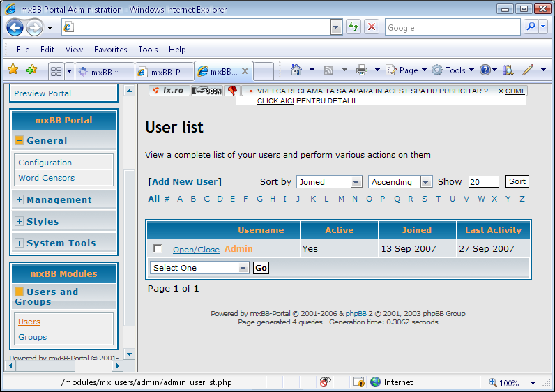Open the Tools menu in menu bar
The image size is (555, 392).
point(148,50)
